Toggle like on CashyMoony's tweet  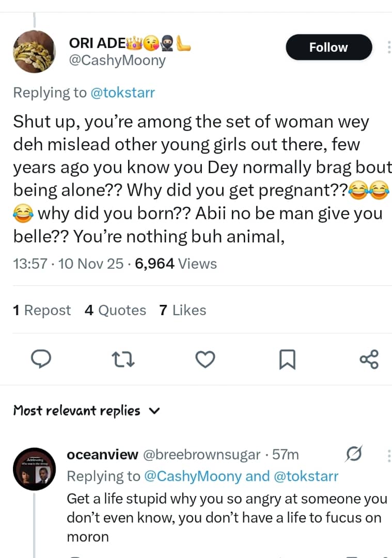[x=205, y=359]
